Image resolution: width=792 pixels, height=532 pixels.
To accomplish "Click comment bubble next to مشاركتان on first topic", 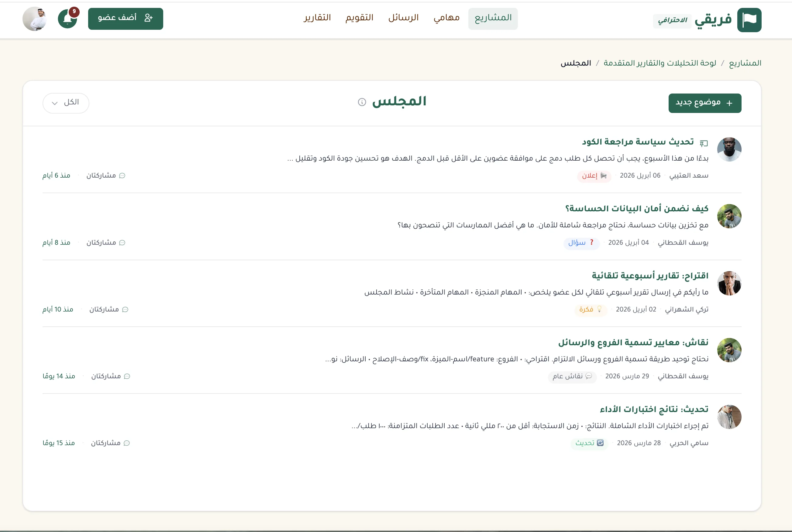I will click(x=122, y=176).
